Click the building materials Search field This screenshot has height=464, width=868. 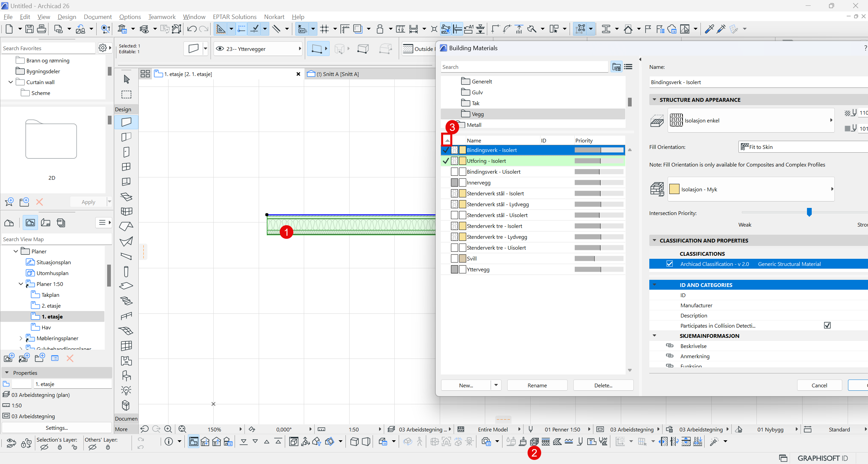[524, 67]
